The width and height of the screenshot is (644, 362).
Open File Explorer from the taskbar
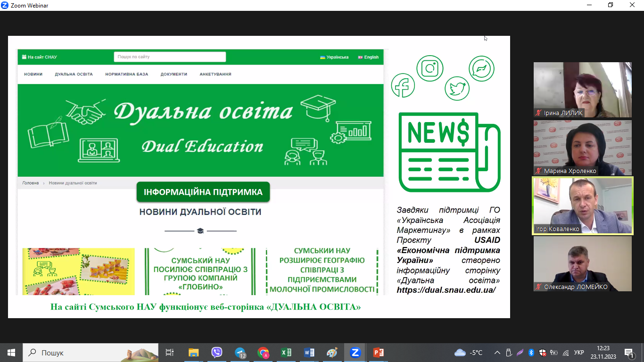tap(193, 353)
